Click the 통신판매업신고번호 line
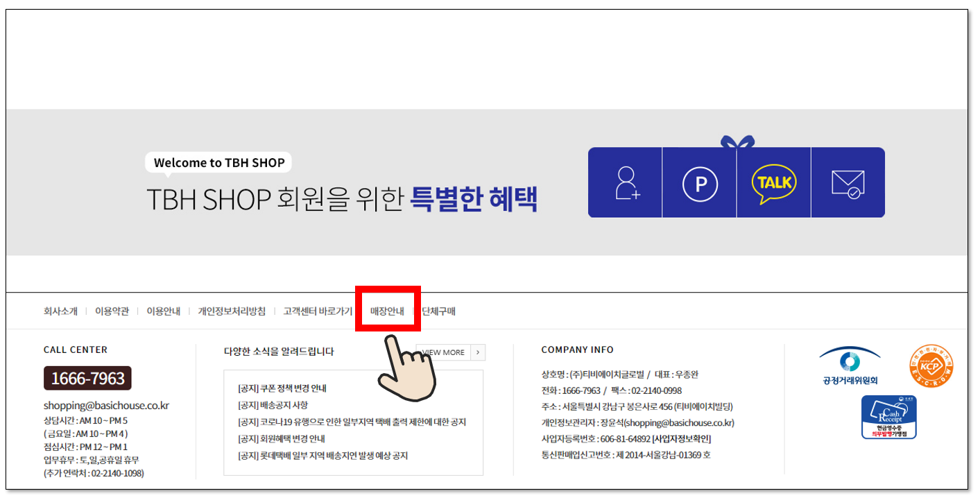 coord(626,455)
